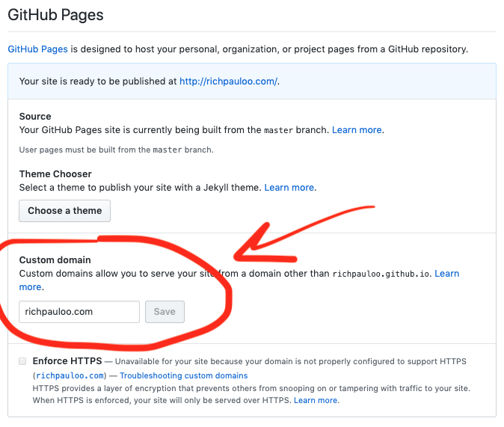This screenshot has width=504, height=427.
Task: Focus the custom domain field showing richpauloo.com
Action: coord(79,312)
